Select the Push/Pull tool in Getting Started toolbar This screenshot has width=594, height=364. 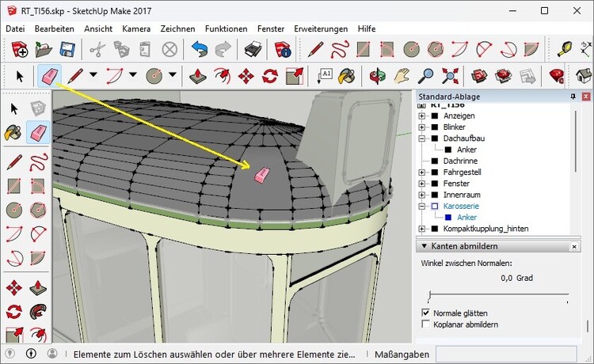tap(198, 76)
